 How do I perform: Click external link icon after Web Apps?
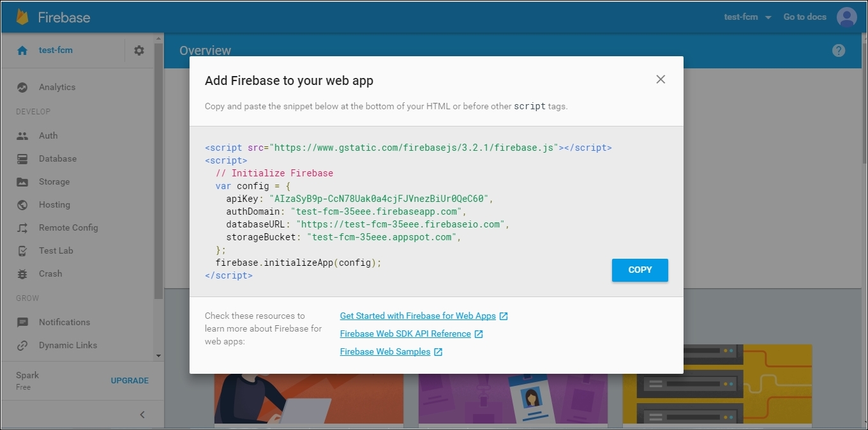click(504, 316)
